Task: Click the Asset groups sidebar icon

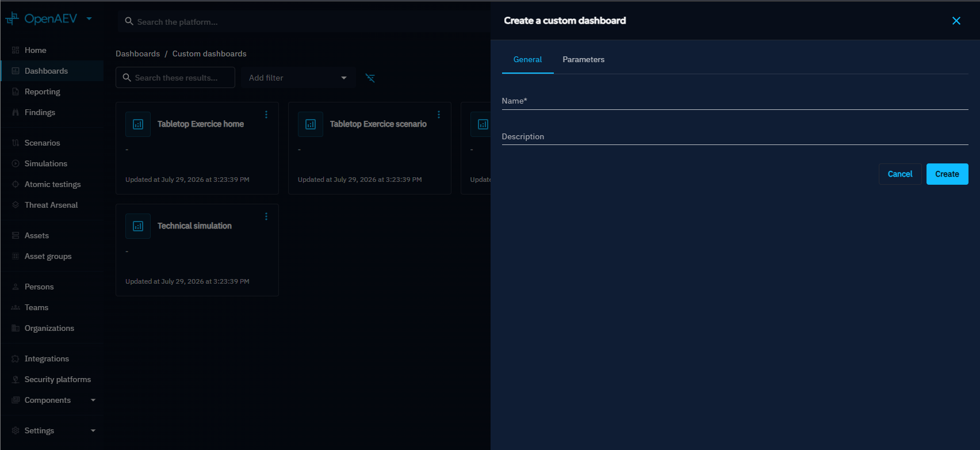Action: click(x=16, y=256)
